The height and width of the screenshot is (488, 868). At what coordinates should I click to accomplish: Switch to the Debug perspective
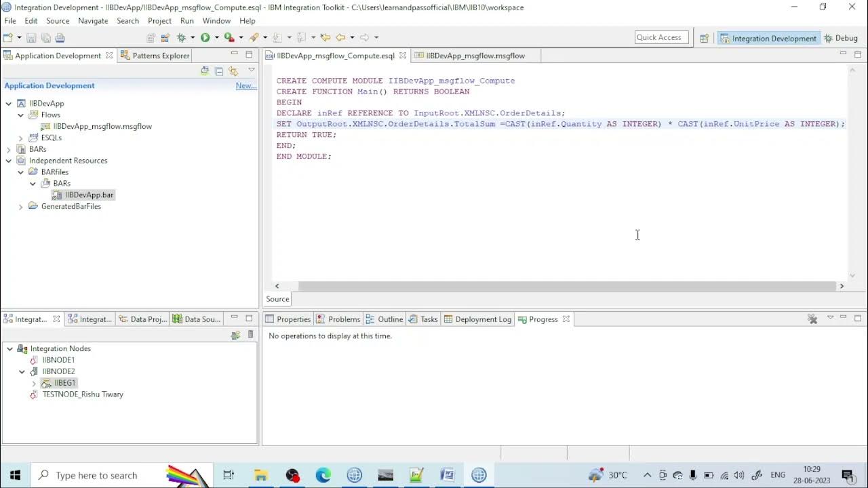pos(841,38)
